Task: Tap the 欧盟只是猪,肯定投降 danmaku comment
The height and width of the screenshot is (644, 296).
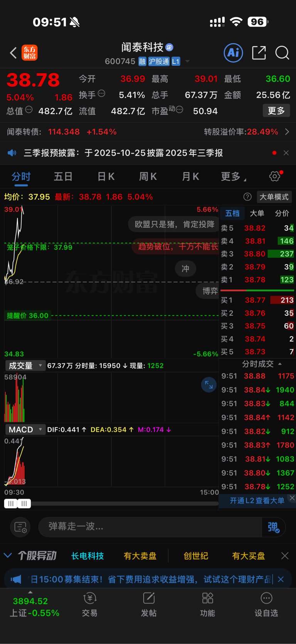Action: (174, 225)
